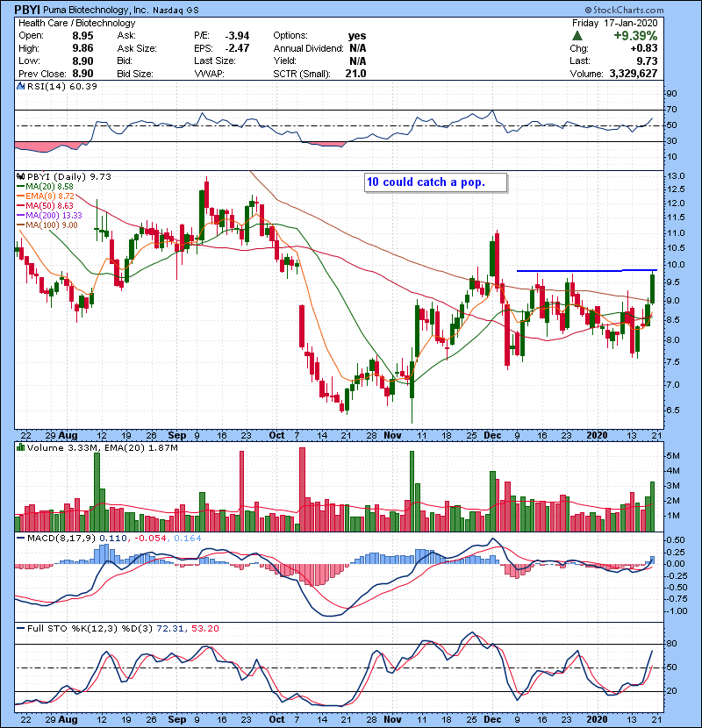Click the +9.39% percent change value
Viewport: 702px width, 728px height.
[635, 36]
